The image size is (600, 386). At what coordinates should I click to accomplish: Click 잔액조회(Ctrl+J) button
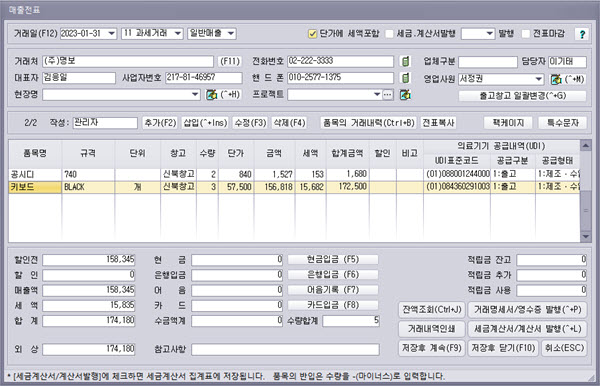pyautogui.click(x=432, y=309)
